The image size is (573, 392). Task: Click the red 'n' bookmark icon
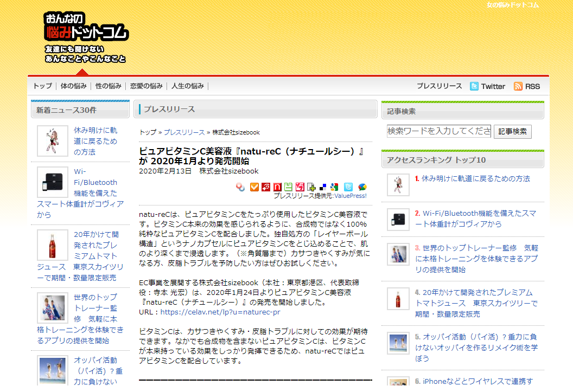(x=277, y=187)
